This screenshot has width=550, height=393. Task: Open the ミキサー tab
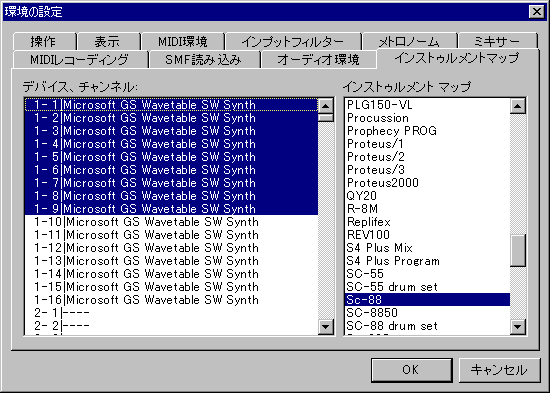click(498, 41)
